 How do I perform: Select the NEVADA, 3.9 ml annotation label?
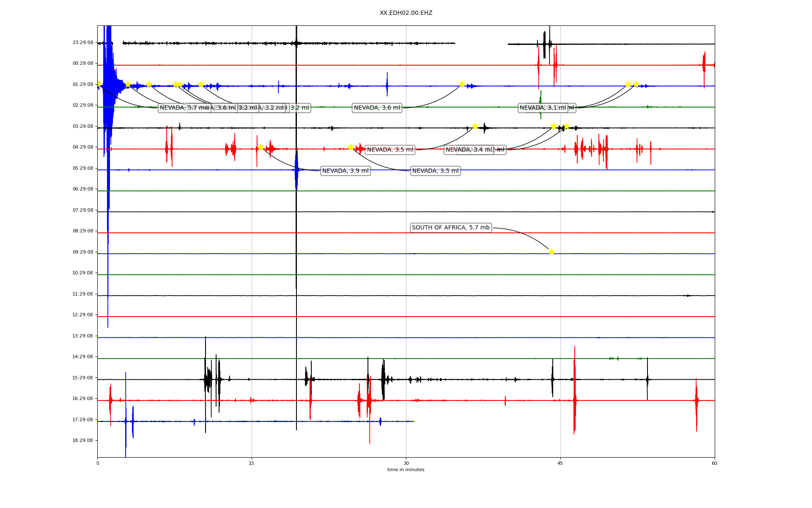click(345, 171)
